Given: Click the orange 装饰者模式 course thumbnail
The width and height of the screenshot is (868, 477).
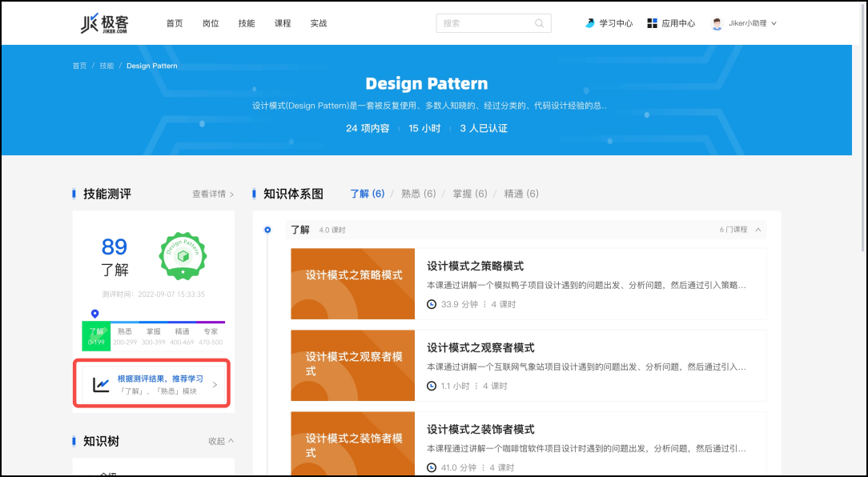Looking at the screenshot, I should pos(352,444).
